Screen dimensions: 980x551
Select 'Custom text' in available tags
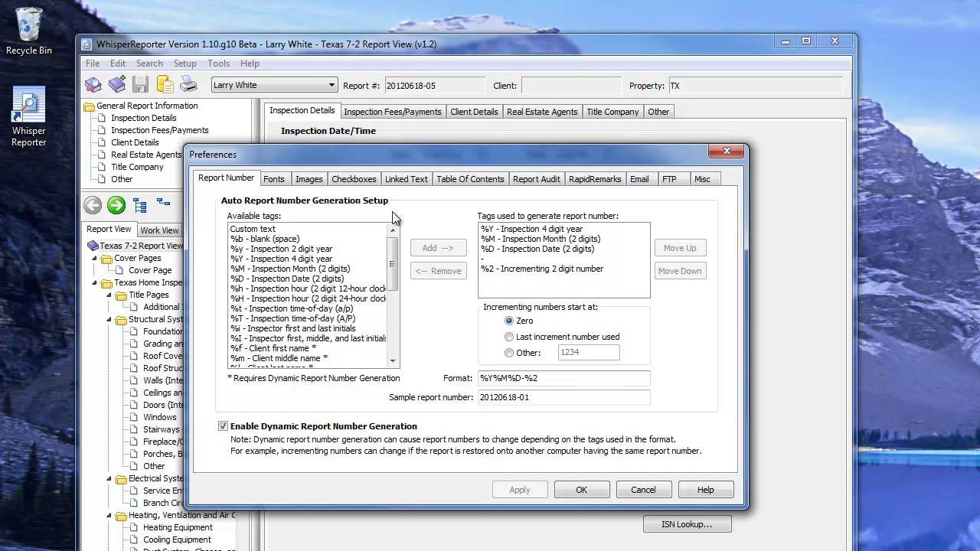coord(253,229)
